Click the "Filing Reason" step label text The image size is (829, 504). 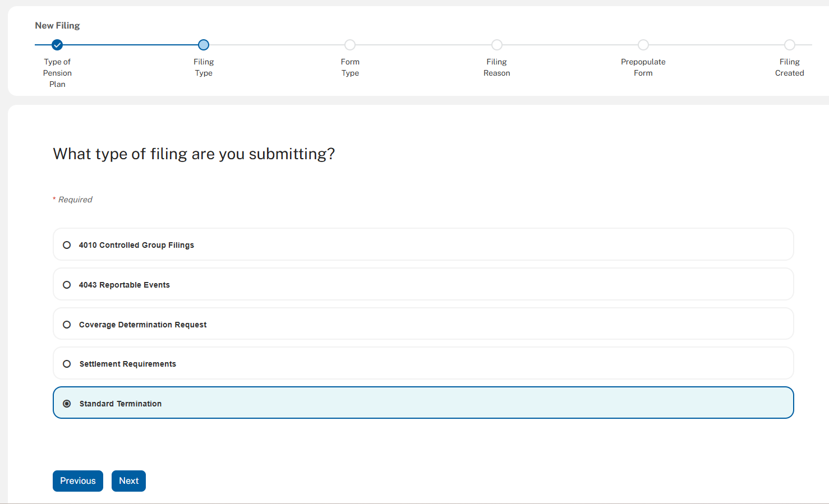click(497, 67)
